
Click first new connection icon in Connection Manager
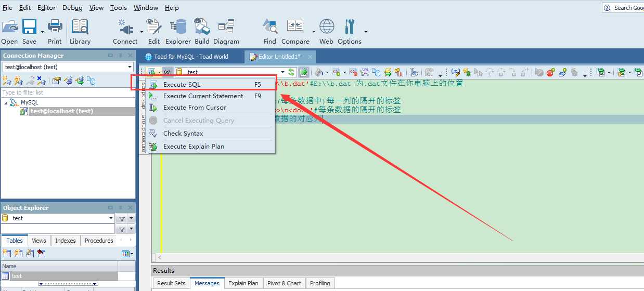7,81
